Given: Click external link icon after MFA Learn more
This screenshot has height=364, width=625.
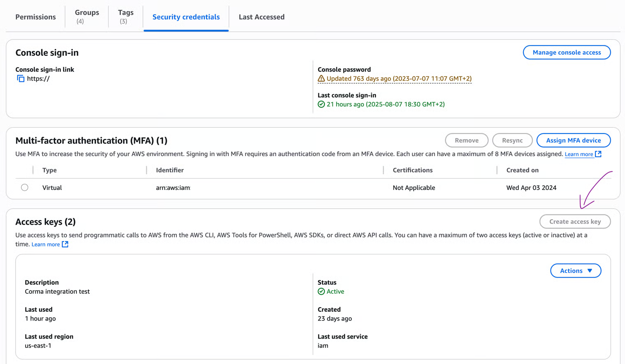Looking at the screenshot, I should tap(598, 154).
